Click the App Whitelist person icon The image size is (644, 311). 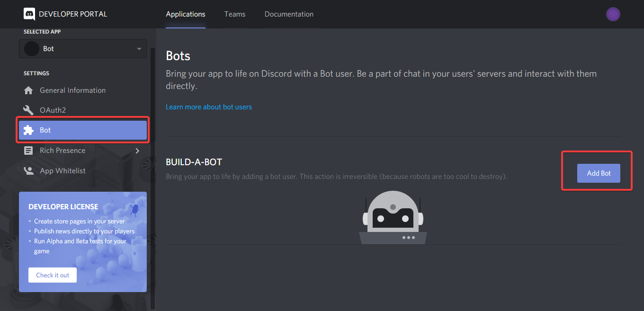(x=28, y=171)
